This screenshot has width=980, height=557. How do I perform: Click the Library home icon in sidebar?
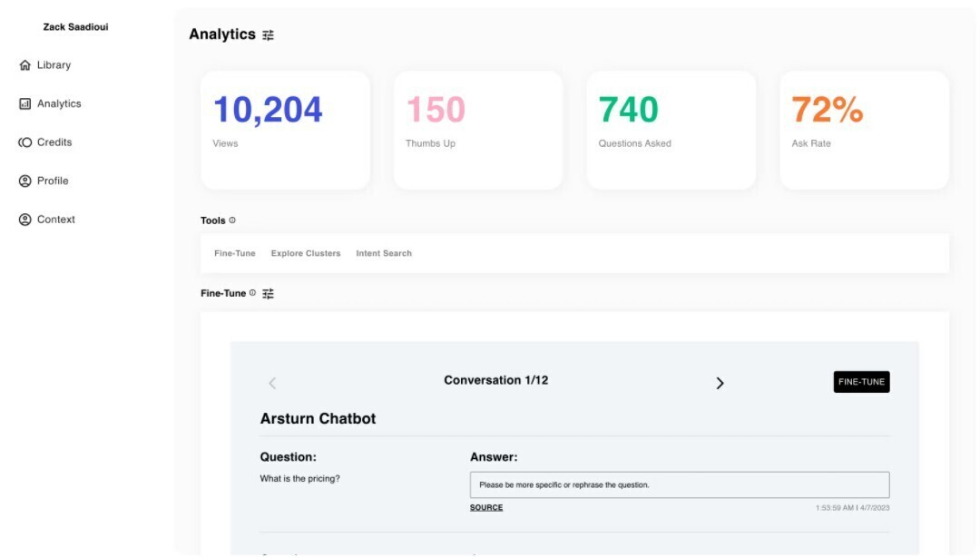(x=25, y=65)
